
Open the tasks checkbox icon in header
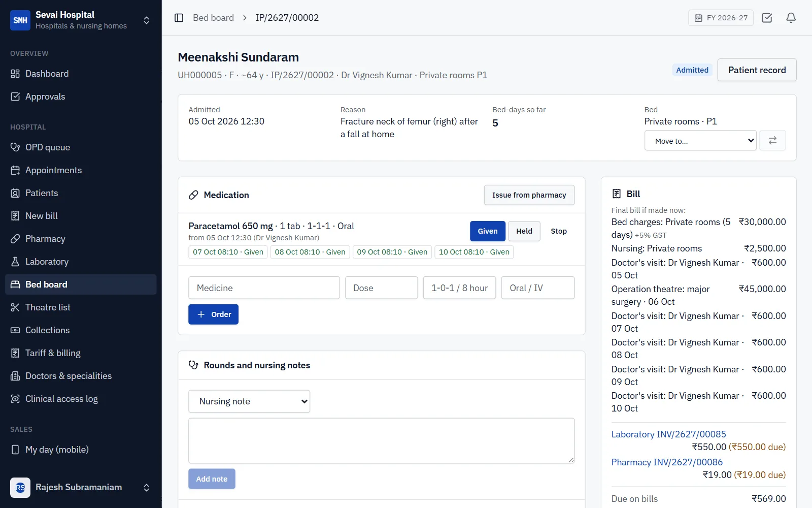point(767,18)
